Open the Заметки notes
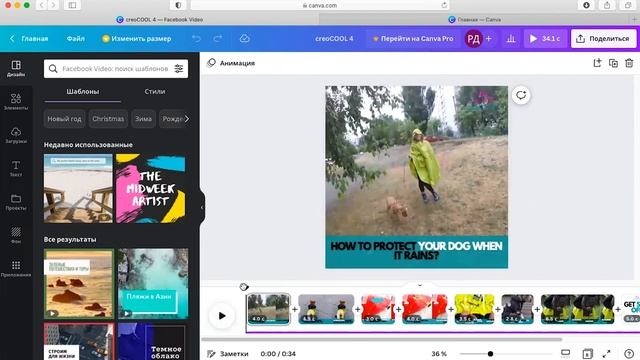This screenshot has height=360, width=640. (228, 353)
